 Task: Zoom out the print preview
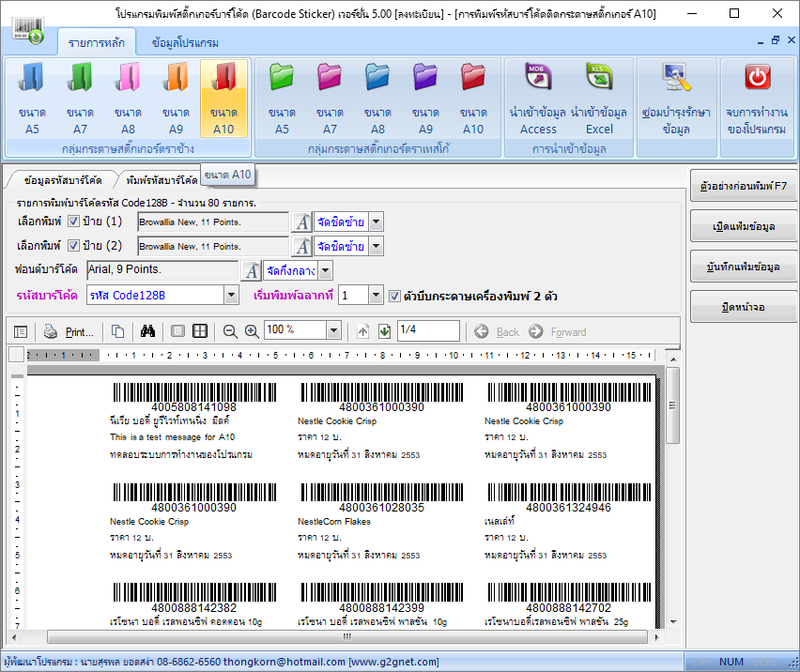coord(230,332)
